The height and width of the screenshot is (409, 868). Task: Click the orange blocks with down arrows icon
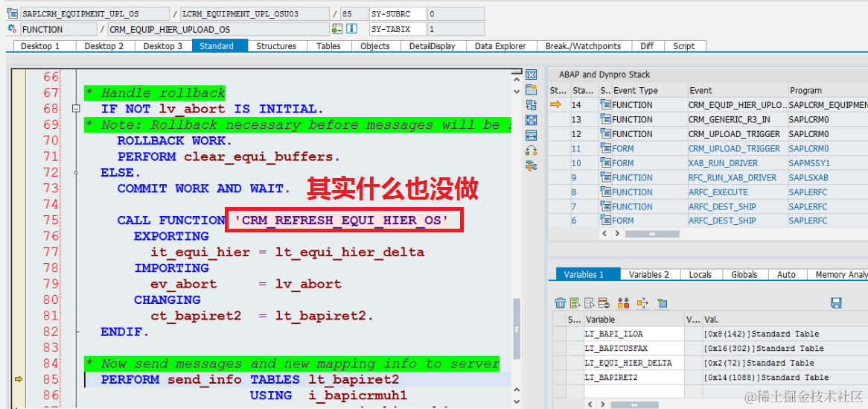click(623, 302)
